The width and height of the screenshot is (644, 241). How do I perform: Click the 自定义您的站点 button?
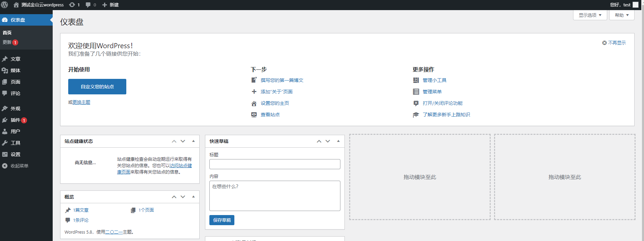click(97, 87)
